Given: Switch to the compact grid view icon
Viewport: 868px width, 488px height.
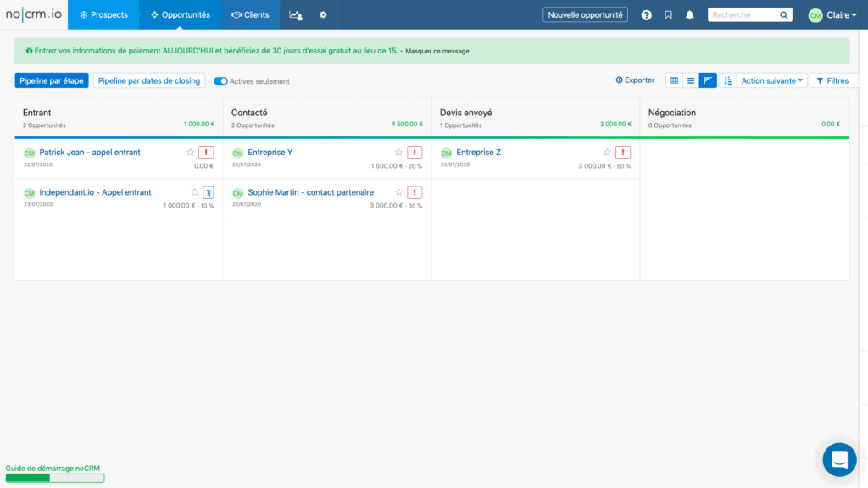Looking at the screenshot, I should (x=674, y=80).
